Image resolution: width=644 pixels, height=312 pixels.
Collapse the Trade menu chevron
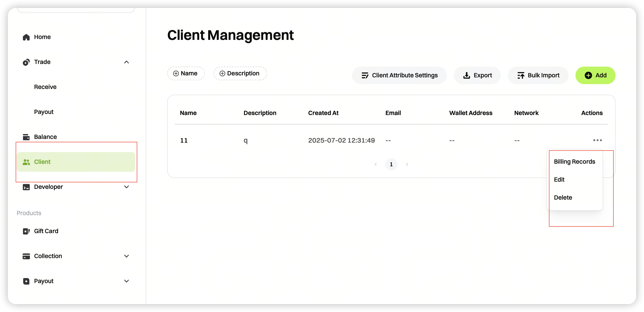(127, 62)
